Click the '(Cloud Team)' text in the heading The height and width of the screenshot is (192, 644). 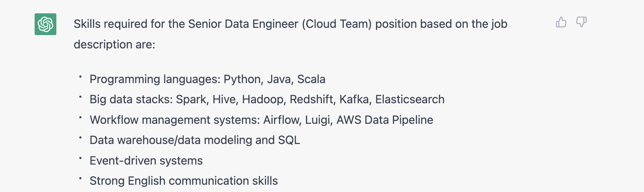(x=336, y=24)
